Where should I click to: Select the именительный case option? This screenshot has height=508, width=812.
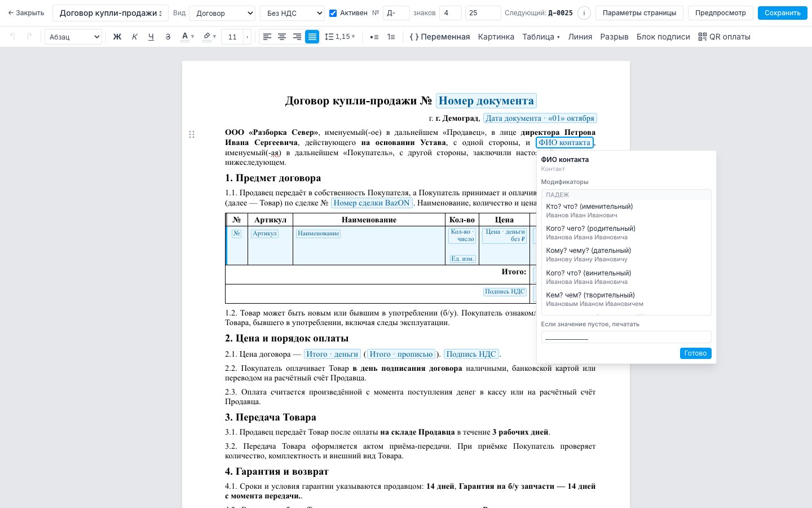[626, 211]
